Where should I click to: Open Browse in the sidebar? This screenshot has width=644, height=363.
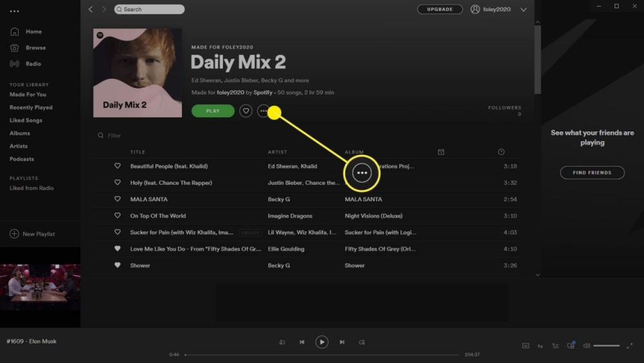pos(35,48)
